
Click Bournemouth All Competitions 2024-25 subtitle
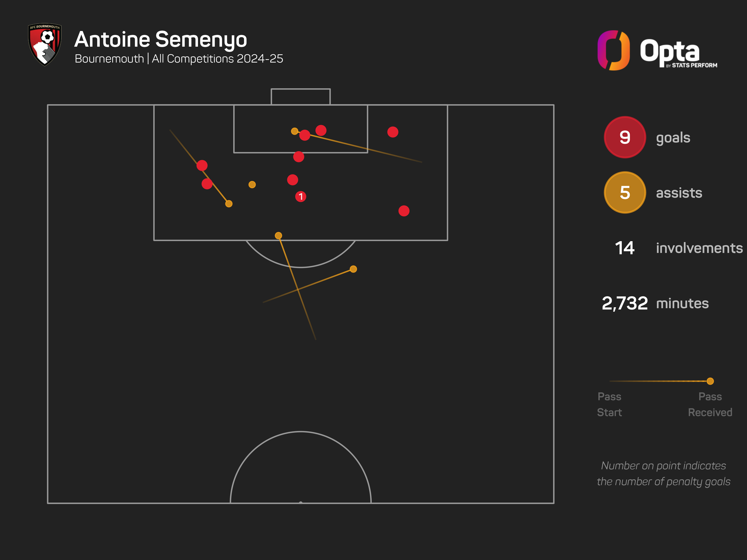[x=179, y=59]
